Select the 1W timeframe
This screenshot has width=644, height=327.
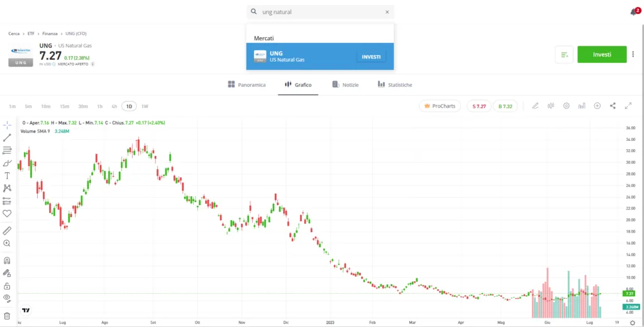tap(145, 106)
